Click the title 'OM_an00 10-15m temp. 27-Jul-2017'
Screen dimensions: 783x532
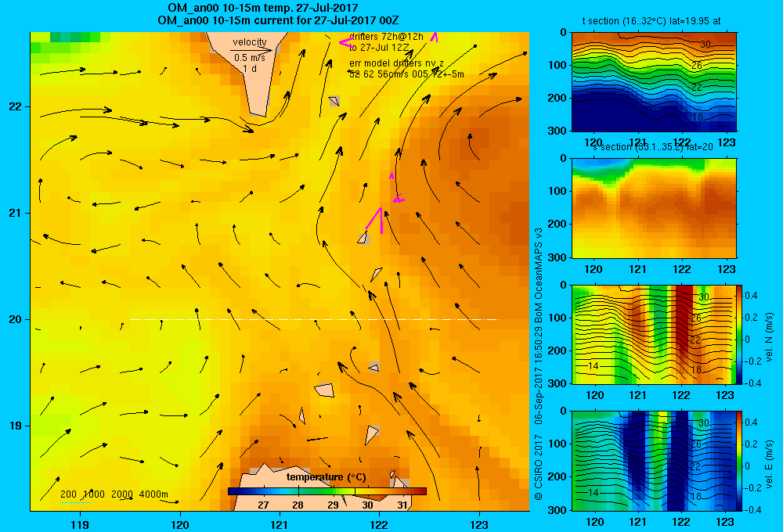[x=262, y=8]
